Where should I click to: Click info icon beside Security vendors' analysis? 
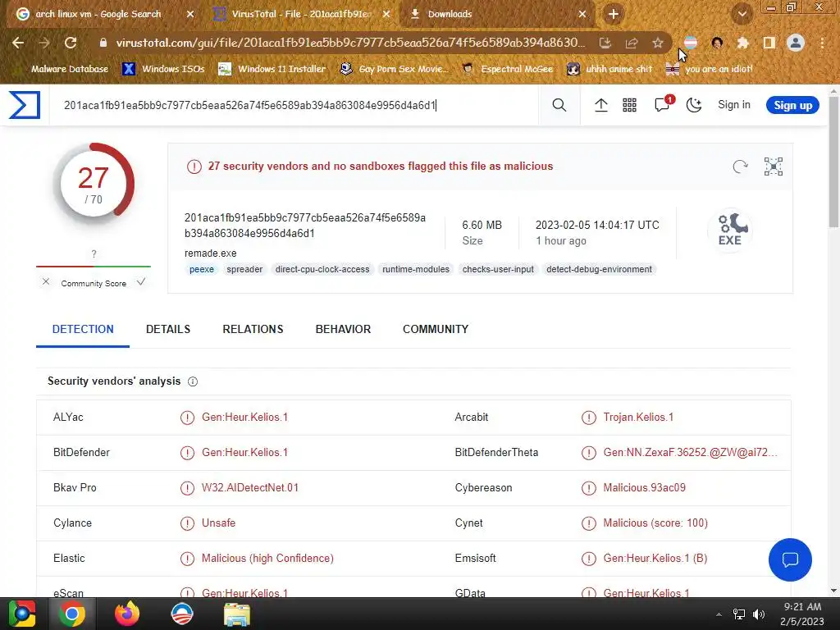click(193, 381)
